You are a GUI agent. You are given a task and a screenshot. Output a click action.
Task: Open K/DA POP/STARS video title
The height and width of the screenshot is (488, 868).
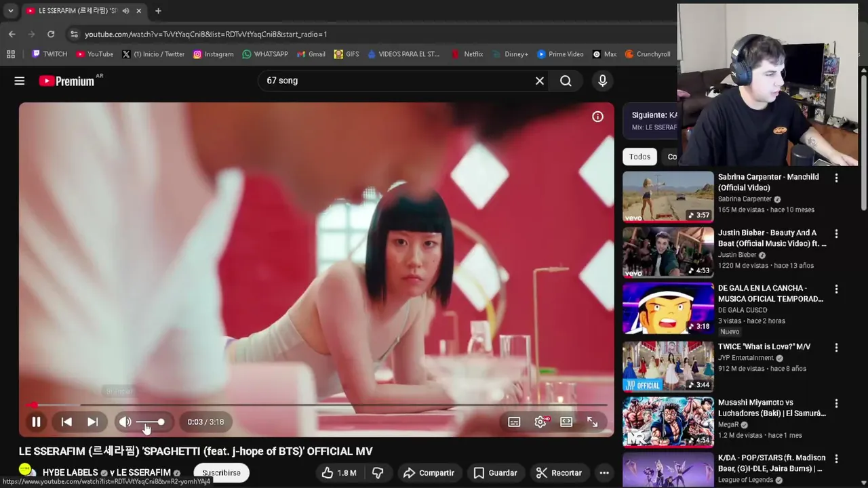click(x=772, y=463)
